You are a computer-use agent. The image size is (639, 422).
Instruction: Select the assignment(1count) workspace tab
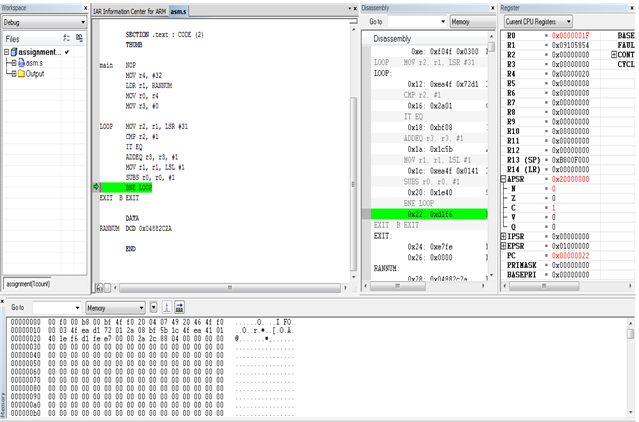[x=28, y=284]
